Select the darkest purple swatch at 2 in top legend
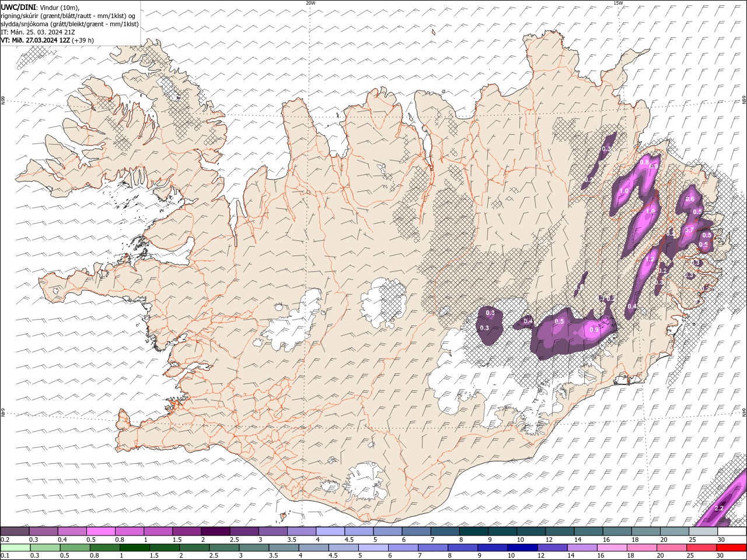 coord(215,531)
